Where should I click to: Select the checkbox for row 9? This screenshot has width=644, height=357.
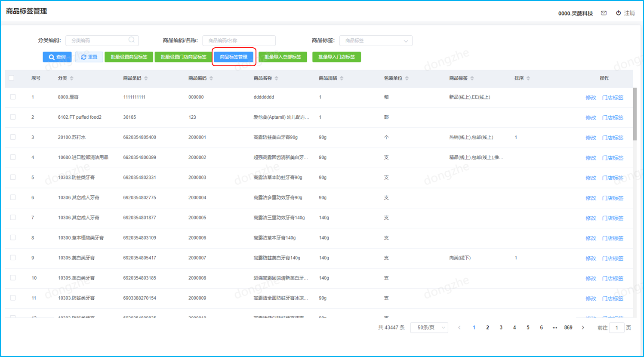tap(13, 258)
